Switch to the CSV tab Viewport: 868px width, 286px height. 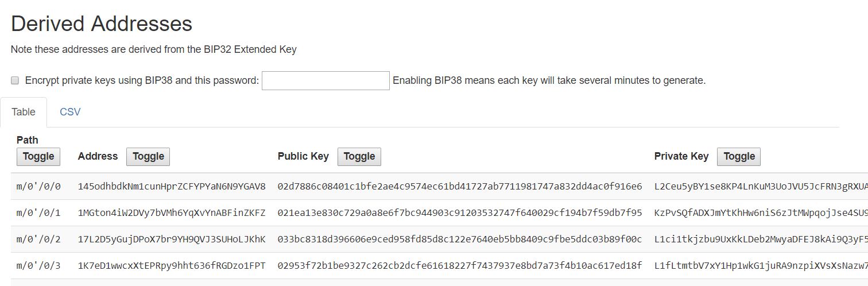70,112
